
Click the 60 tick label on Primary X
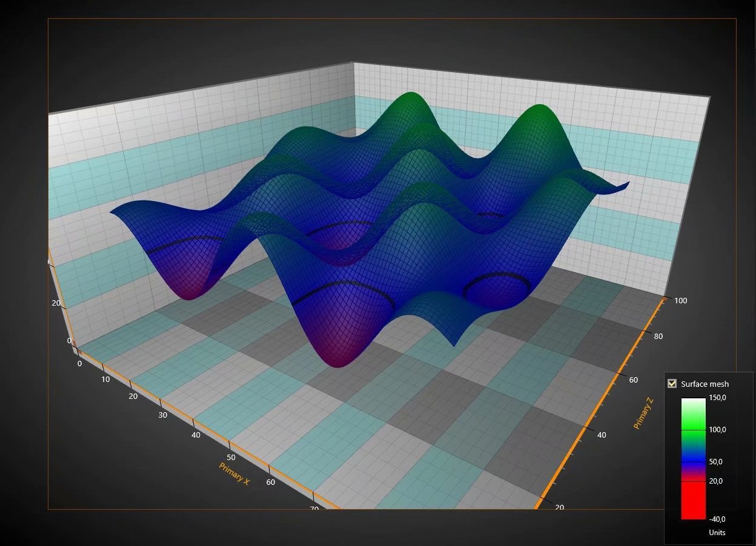270,482
